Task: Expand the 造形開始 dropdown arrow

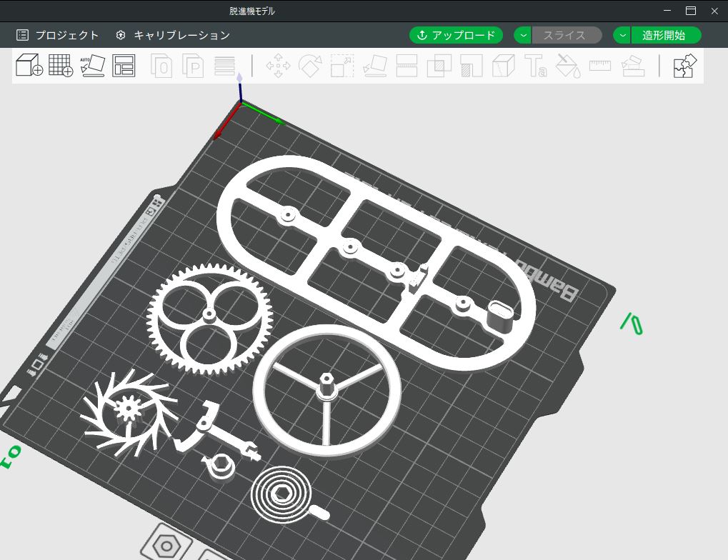Action: (622, 35)
